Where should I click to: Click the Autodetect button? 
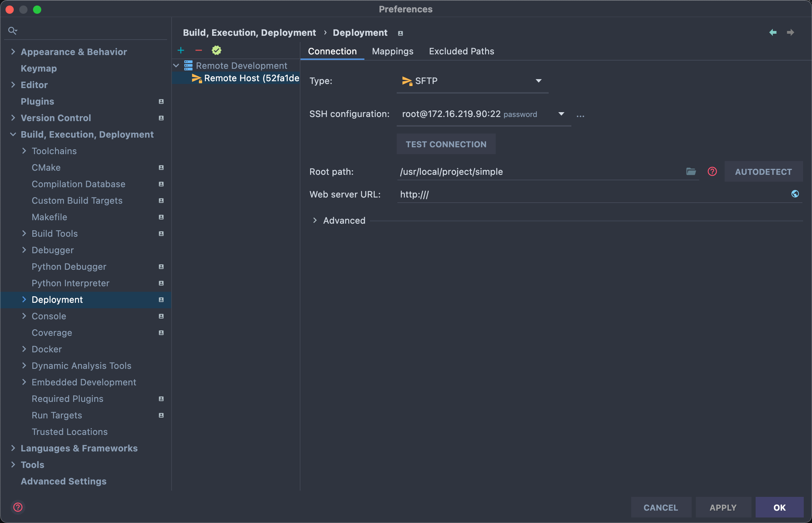click(x=763, y=172)
